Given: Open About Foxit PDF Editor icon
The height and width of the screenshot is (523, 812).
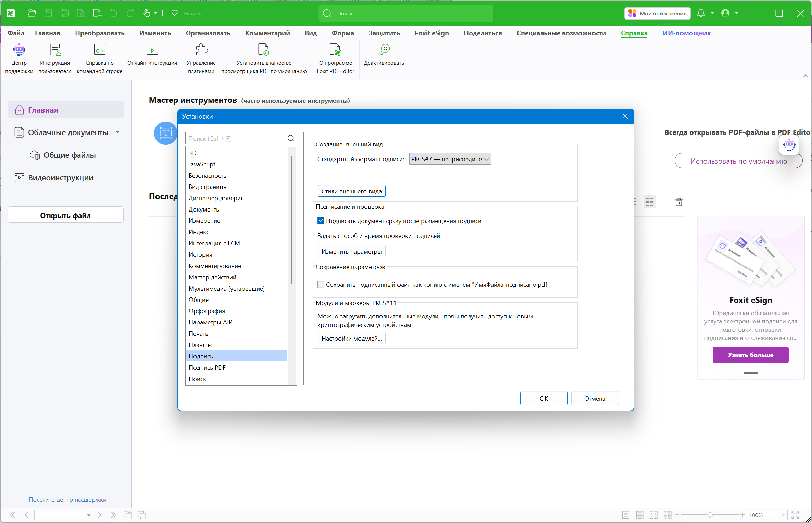Looking at the screenshot, I should [x=335, y=50].
